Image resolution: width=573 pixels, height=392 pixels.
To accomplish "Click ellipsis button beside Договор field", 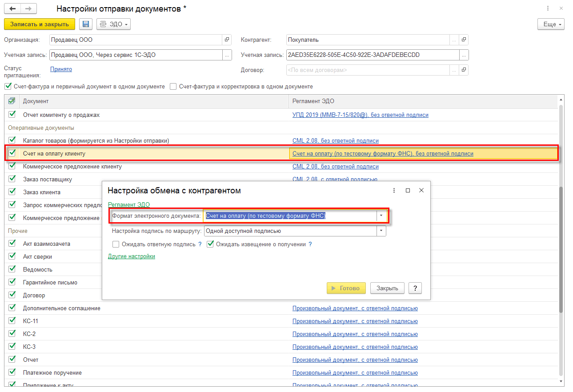I will click(x=454, y=70).
